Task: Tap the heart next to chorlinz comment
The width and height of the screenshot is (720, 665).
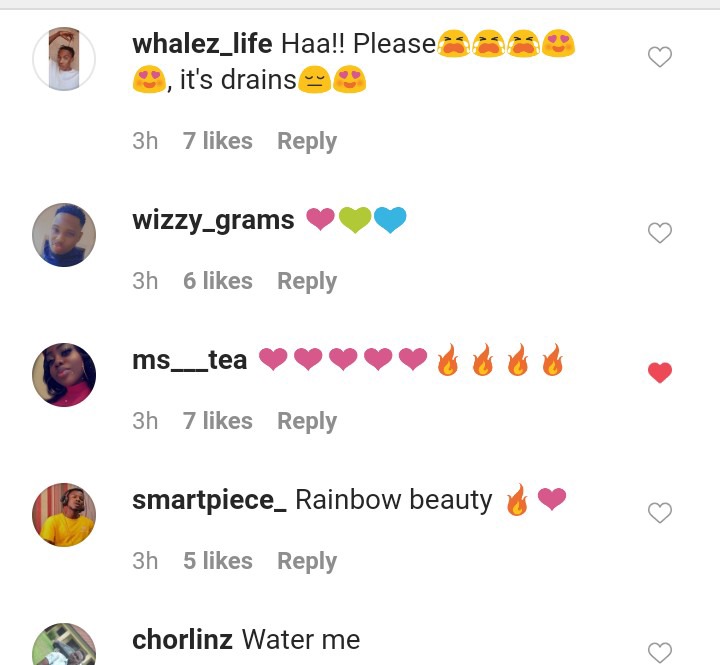Action: [660, 652]
